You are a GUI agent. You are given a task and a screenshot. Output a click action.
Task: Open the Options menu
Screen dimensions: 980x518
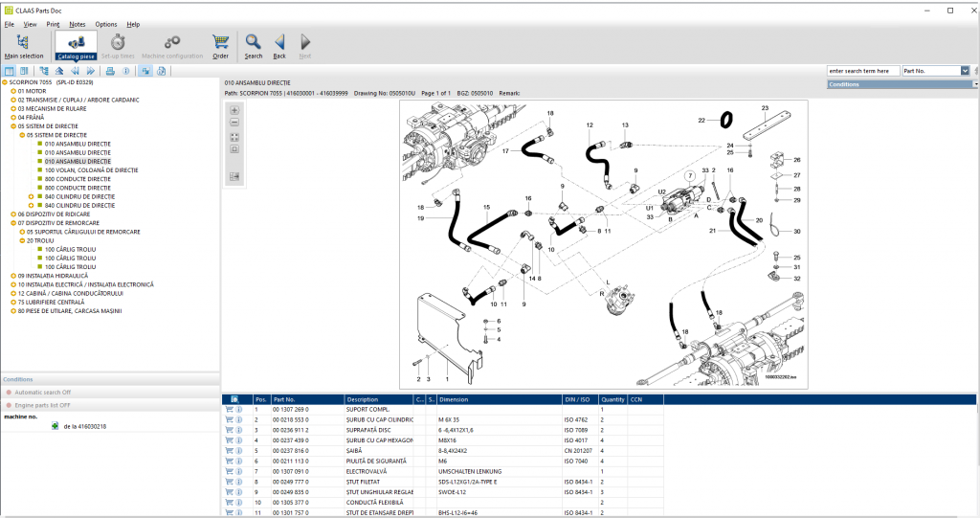(105, 24)
